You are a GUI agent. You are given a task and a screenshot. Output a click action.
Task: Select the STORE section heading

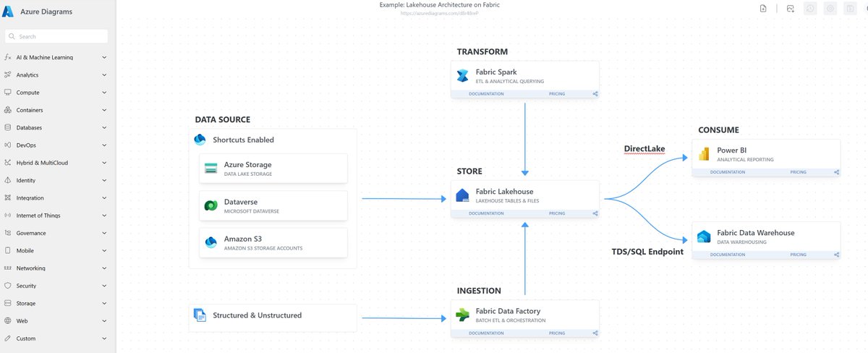[x=469, y=171]
